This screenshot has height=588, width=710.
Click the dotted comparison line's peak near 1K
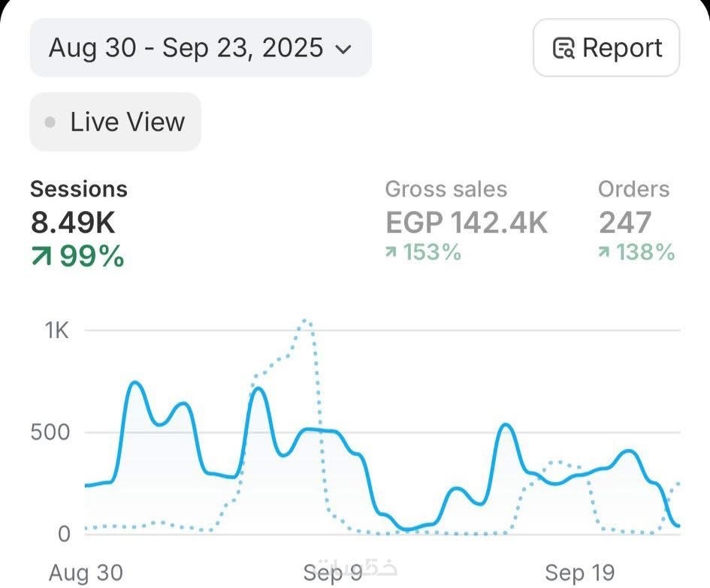click(305, 322)
